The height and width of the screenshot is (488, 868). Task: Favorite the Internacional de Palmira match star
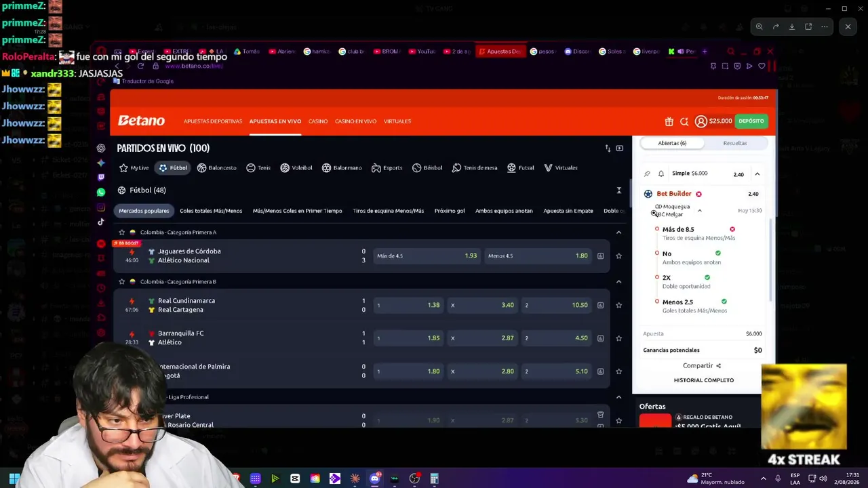coord(618,371)
